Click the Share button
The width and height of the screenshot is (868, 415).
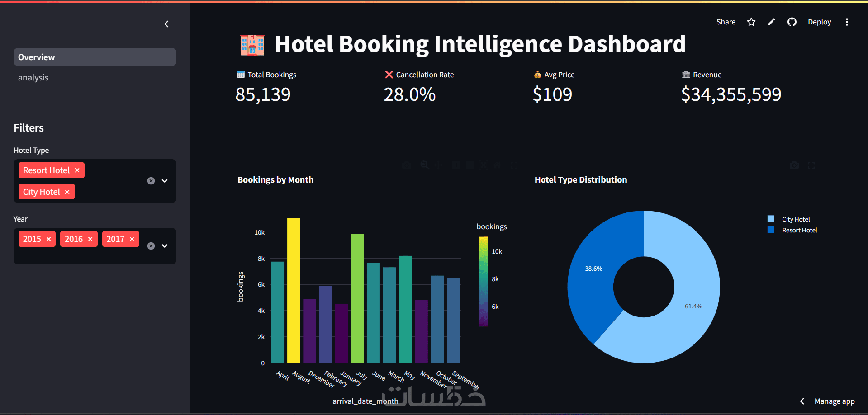tap(726, 22)
